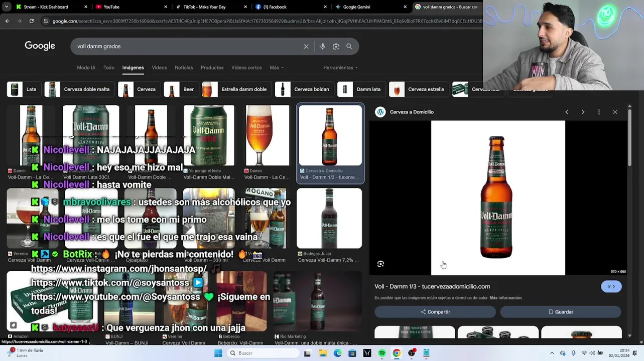Screen dimensions: 644x361
Task: Switch to TikTok - Make Your Day tab
Action: click(x=211, y=7)
